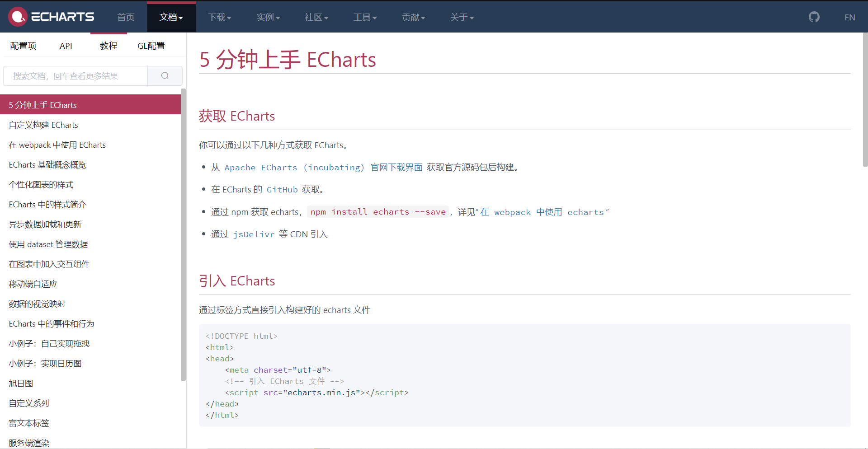Click the 5 分钟上手 ECharts page title
Viewport: 868px width, 449px height.
point(288,60)
